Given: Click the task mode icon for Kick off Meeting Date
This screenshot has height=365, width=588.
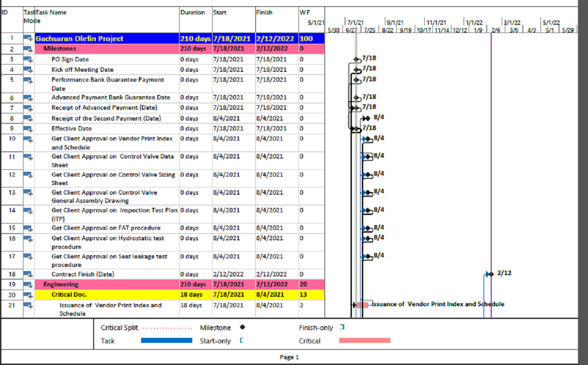Looking at the screenshot, I should pyautogui.click(x=28, y=70).
